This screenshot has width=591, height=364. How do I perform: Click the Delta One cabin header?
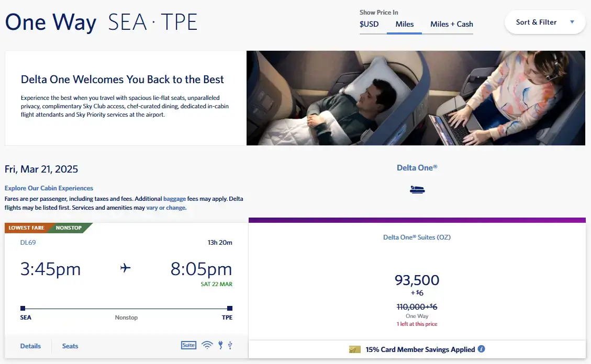click(417, 168)
